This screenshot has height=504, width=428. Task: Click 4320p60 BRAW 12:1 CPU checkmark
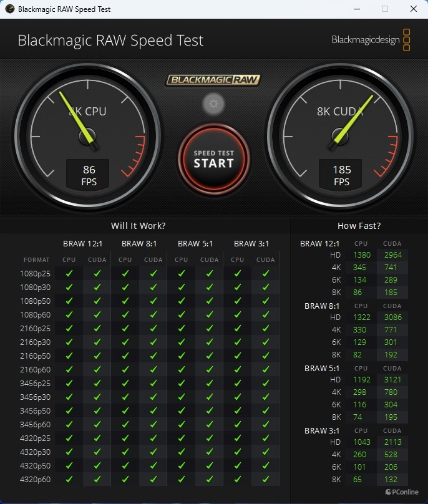pyautogui.click(x=69, y=479)
